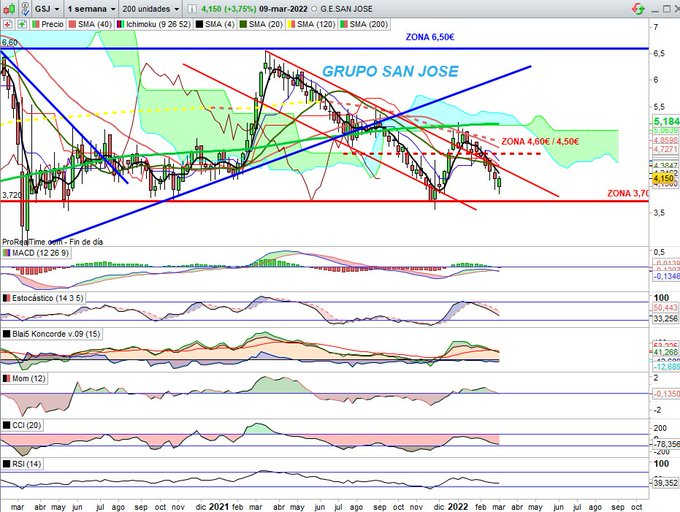The image size is (680, 512).
Task: Click the 3,720 support level label
Action: click(x=11, y=196)
